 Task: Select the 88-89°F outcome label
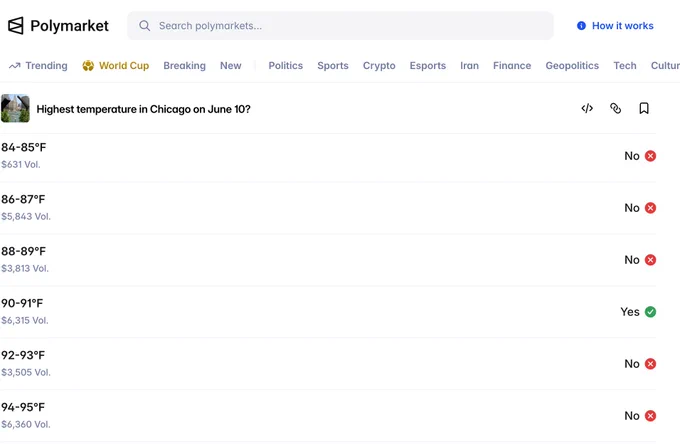pyautogui.click(x=23, y=252)
